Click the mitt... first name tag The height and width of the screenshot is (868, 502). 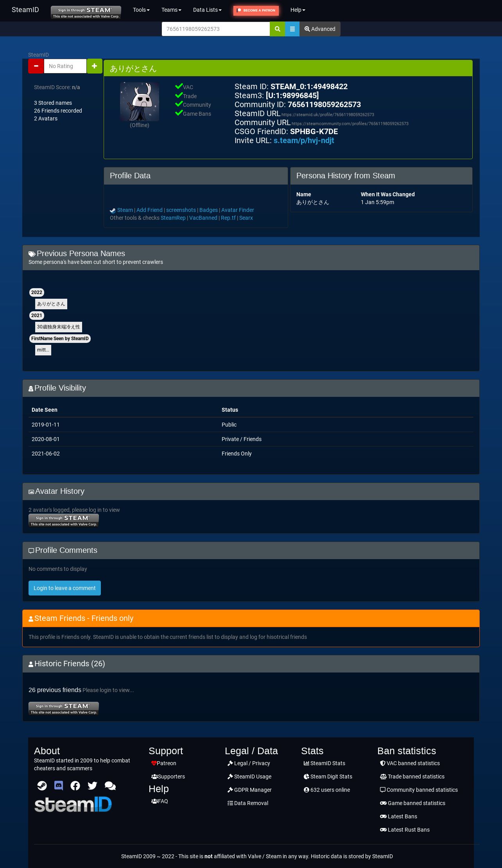click(x=43, y=350)
